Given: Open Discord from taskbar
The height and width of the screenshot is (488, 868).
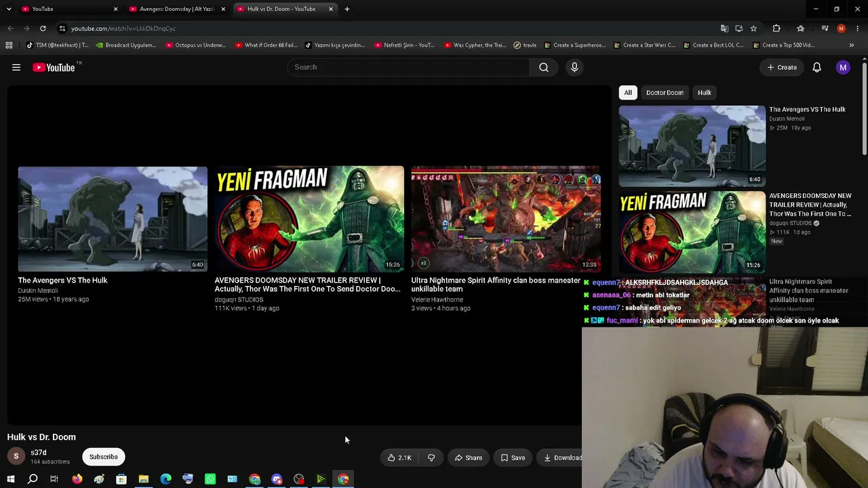Looking at the screenshot, I should 277,479.
